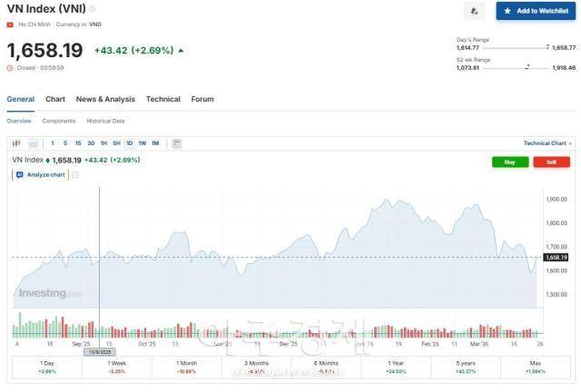The height and width of the screenshot is (392, 581).
Task: Switch to the Historical Data sub-tab
Action: (105, 121)
